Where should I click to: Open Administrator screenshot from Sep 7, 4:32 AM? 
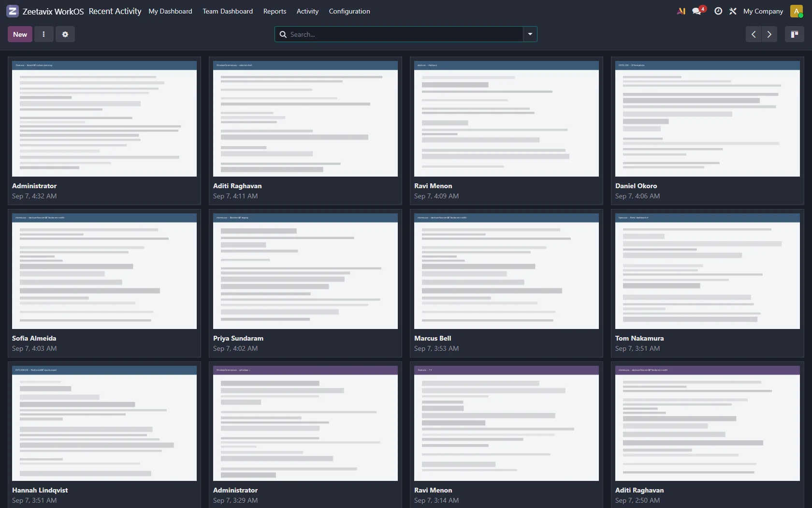click(104, 119)
